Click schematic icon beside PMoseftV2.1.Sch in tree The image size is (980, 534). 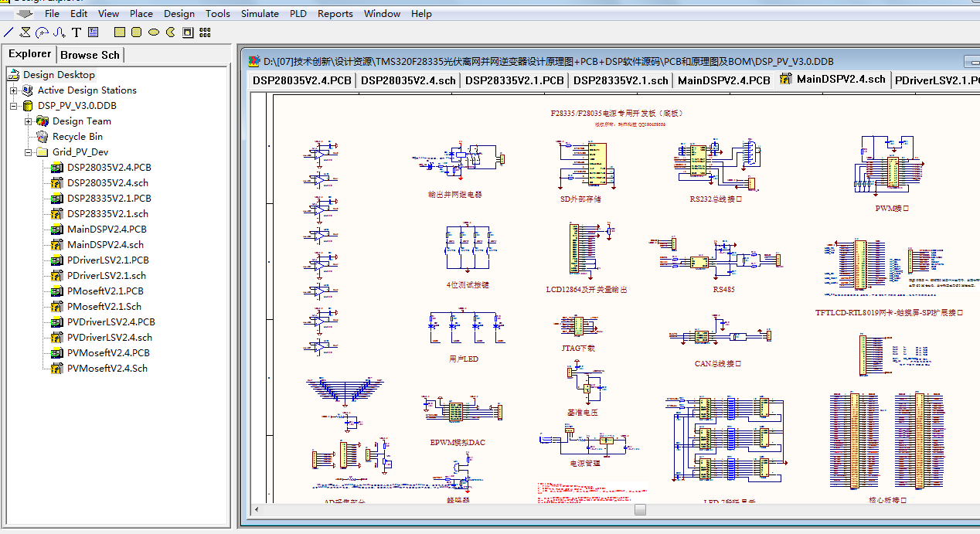click(x=57, y=307)
